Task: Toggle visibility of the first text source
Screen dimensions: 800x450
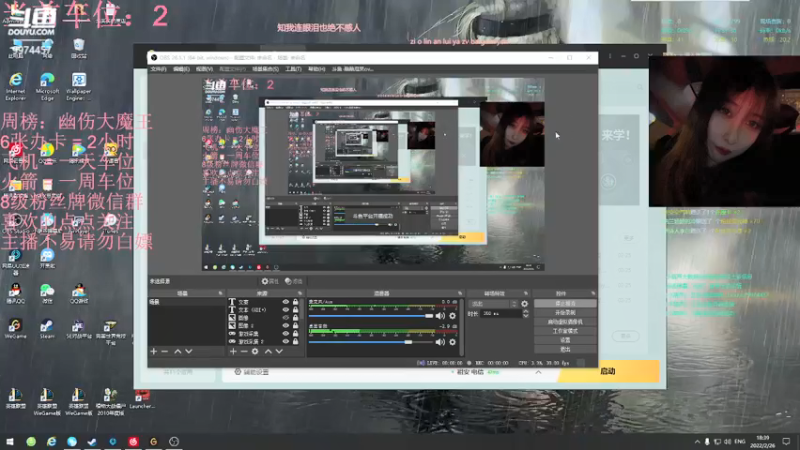Action: point(286,302)
